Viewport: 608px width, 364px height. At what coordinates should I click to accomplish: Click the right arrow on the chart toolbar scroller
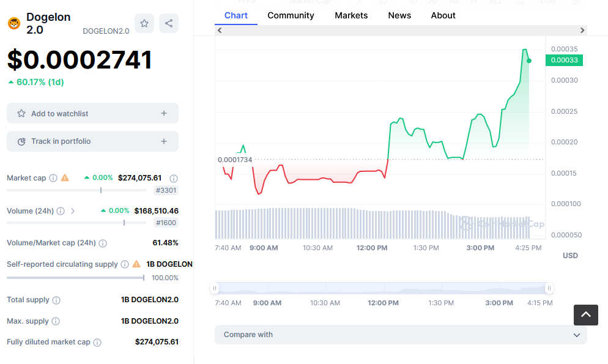tap(582, 30)
